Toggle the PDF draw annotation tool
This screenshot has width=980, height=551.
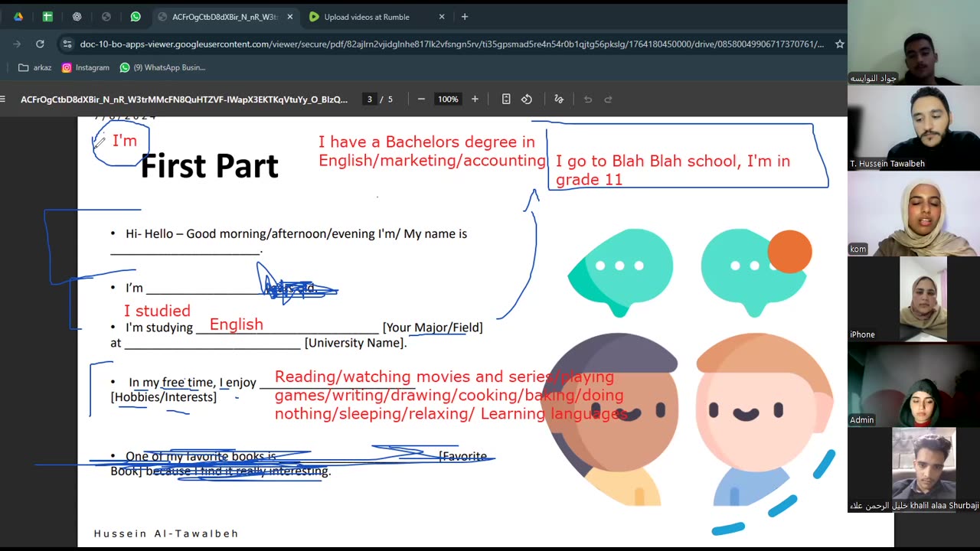559,99
